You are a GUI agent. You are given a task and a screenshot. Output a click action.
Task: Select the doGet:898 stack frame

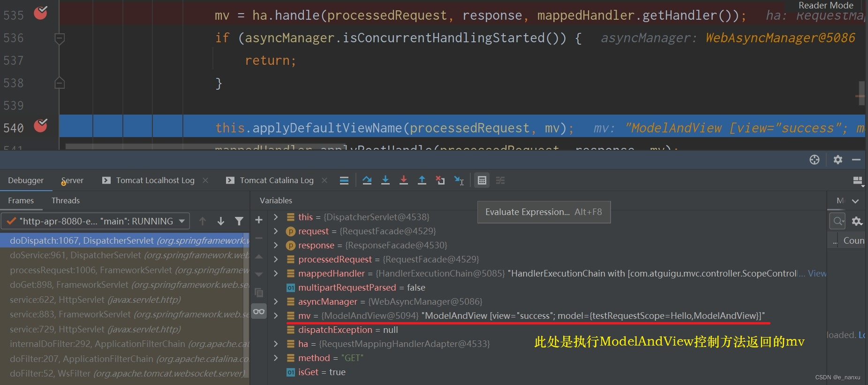[124, 285]
